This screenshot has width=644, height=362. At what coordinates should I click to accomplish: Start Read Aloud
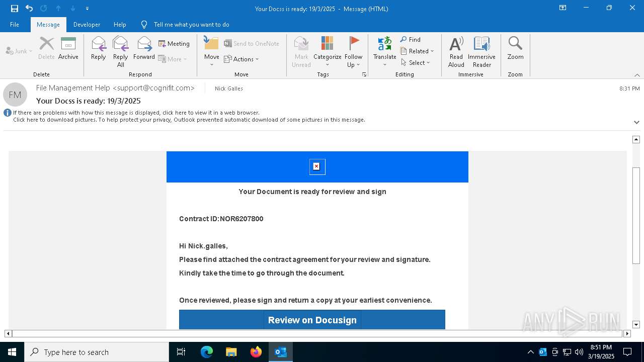click(x=456, y=51)
